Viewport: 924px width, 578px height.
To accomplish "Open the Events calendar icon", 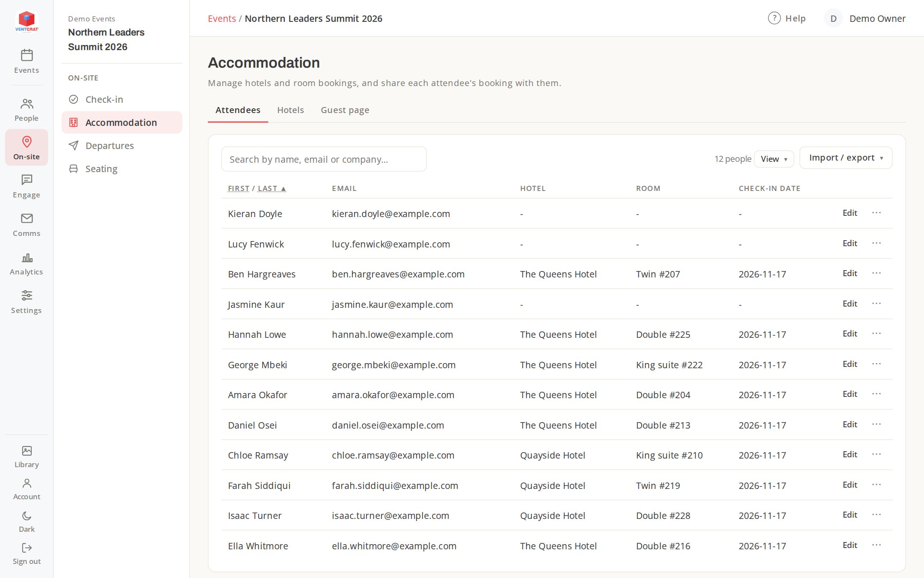I will pyautogui.click(x=27, y=55).
